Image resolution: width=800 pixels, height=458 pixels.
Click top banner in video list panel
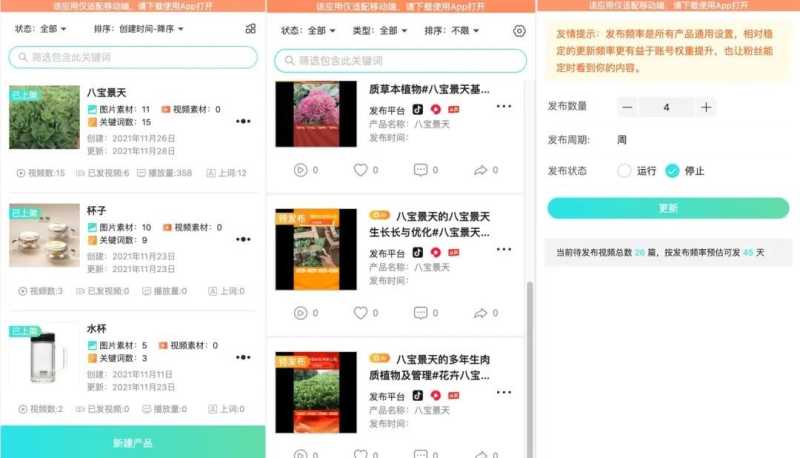click(401, 6)
